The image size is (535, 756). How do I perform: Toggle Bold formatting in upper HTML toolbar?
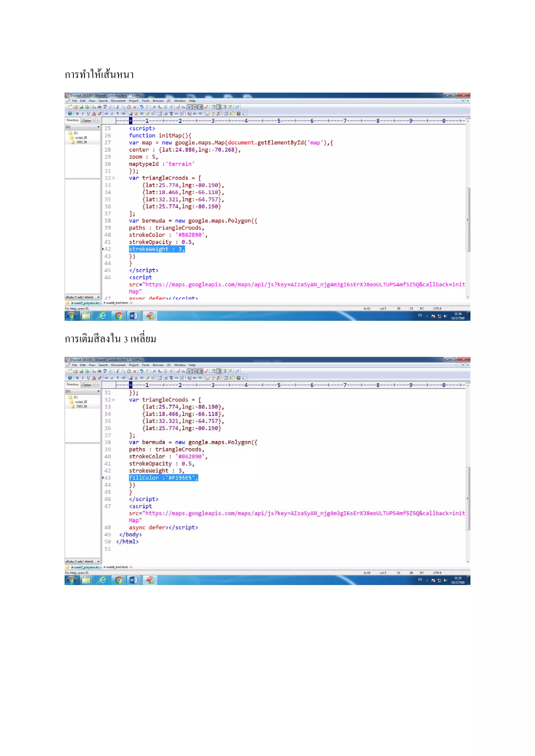pyautogui.click(x=77, y=114)
